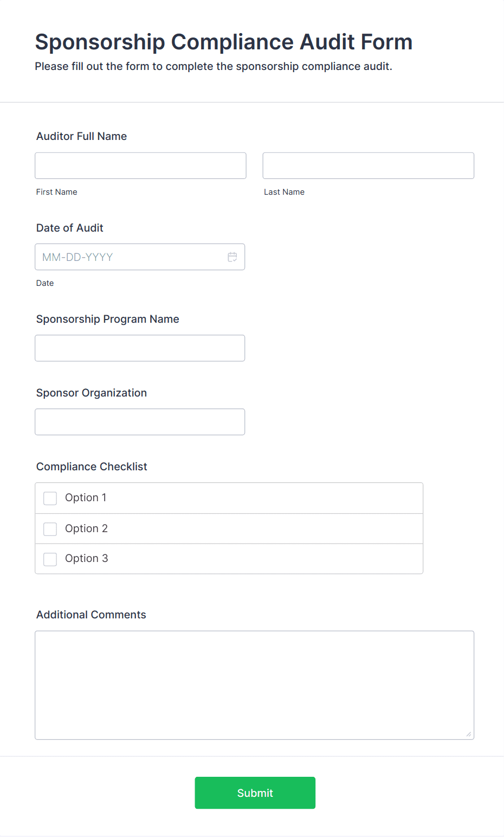This screenshot has width=504, height=837.
Task: Click the Additional Comments resize handle
Action: click(468, 734)
